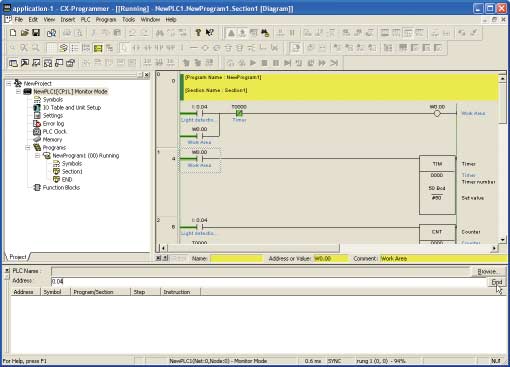510x367 pixels.
Task: Click the binoculars simulator icon in PLC toolbar
Action: pos(265,33)
